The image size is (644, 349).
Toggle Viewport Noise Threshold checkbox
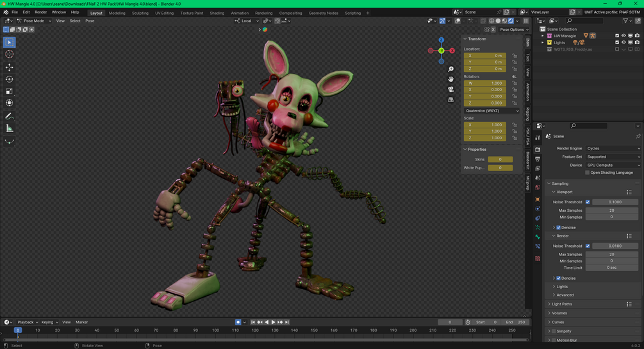click(588, 202)
